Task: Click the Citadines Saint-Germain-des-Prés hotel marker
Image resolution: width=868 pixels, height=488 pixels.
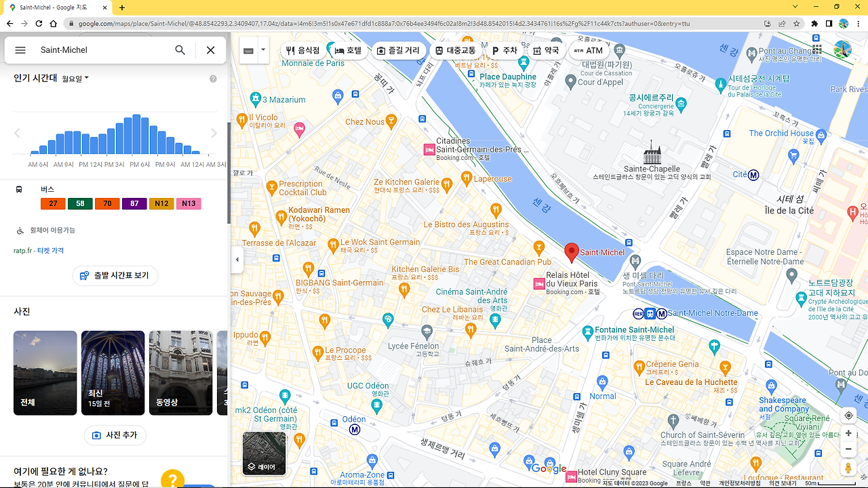Action: pos(429,149)
